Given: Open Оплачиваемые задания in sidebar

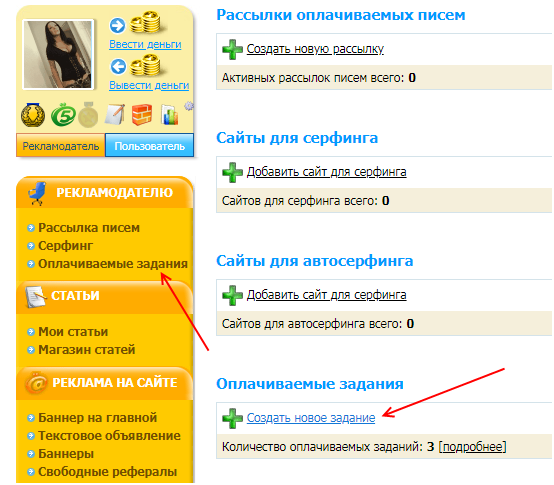Looking at the screenshot, I should [113, 264].
